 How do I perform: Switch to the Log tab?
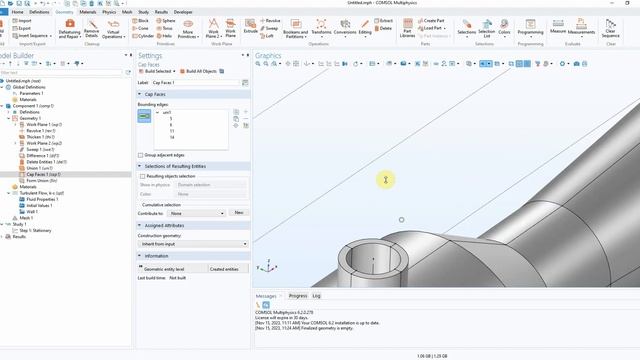(x=316, y=296)
